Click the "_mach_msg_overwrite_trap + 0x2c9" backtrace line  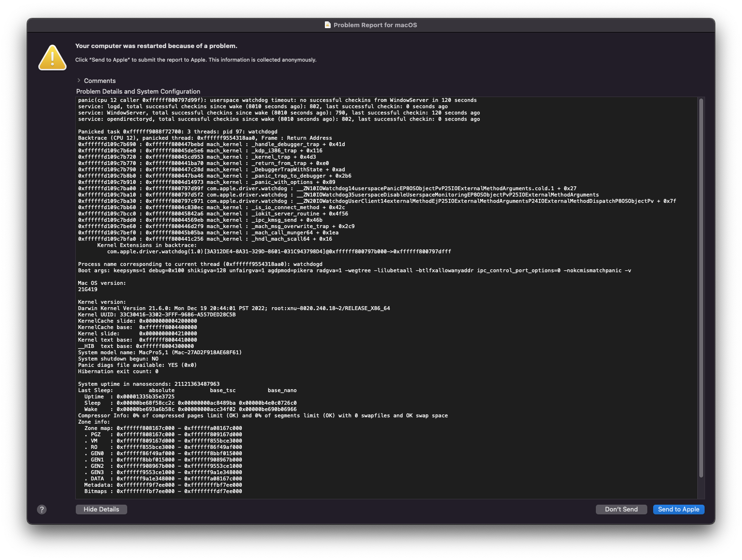coord(217,227)
